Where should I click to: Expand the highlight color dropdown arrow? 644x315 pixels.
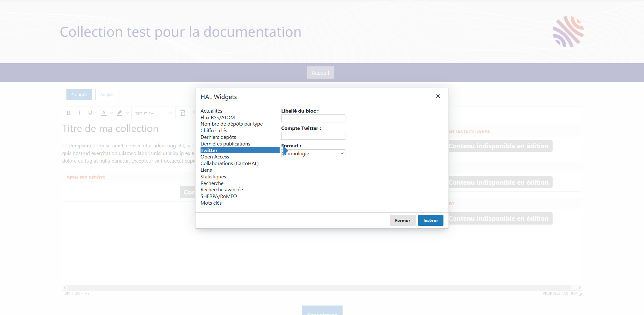coord(127,113)
